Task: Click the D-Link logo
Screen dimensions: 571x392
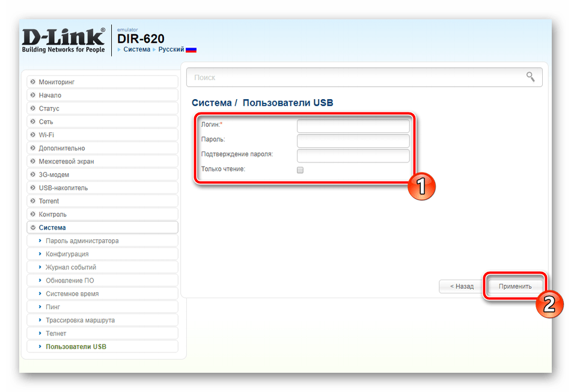Action: (x=63, y=40)
